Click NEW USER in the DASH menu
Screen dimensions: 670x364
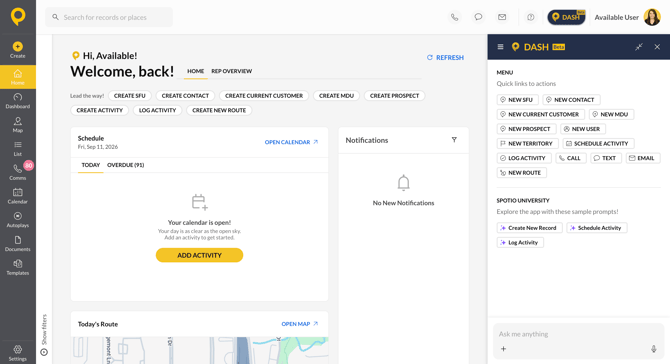pyautogui.click(x=583, y=129)
